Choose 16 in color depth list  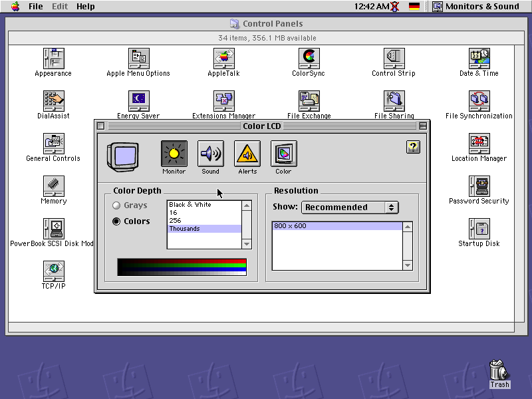tap(204, 213)
